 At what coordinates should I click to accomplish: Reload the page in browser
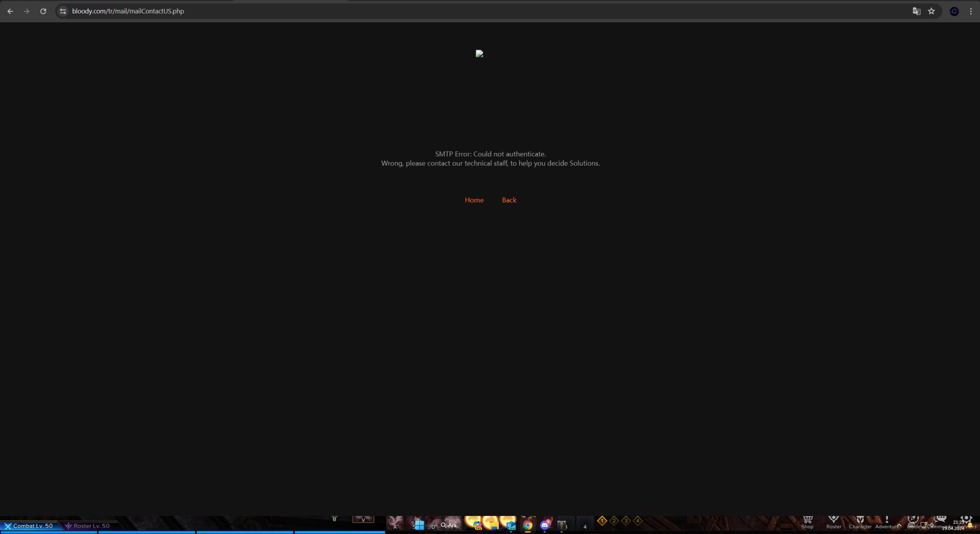tap(43, 11)
